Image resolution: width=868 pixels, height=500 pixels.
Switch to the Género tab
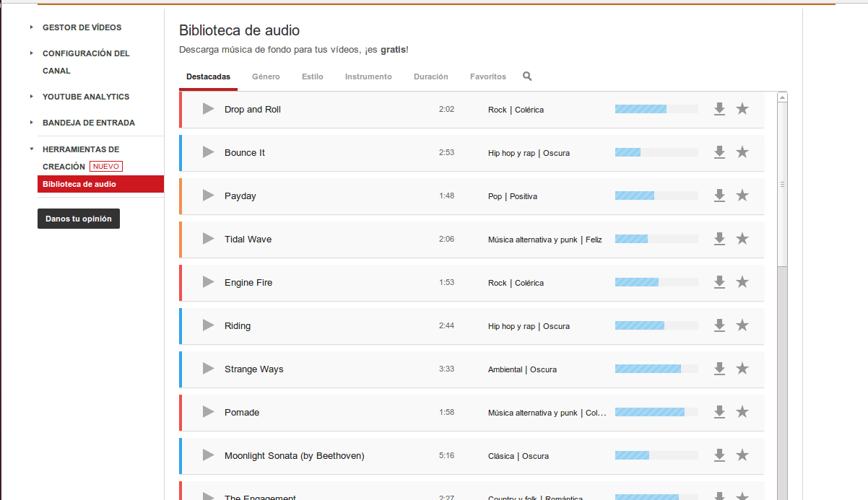pos(266,76)
